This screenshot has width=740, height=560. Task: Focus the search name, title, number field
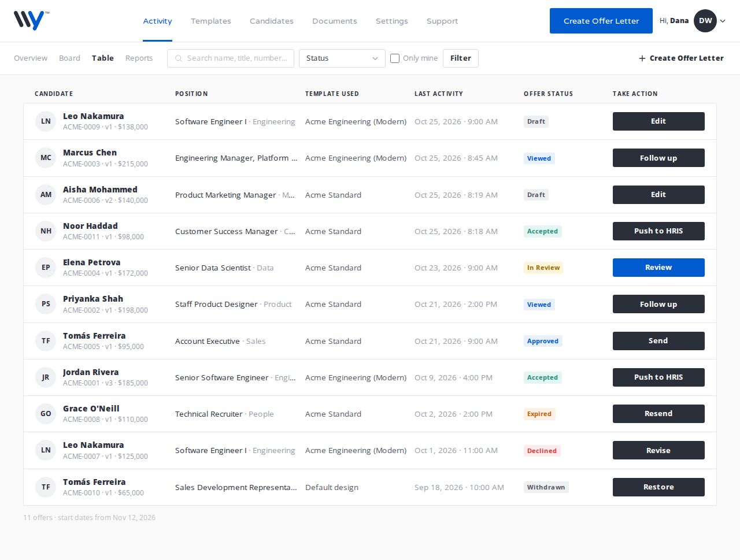(231, 58)
